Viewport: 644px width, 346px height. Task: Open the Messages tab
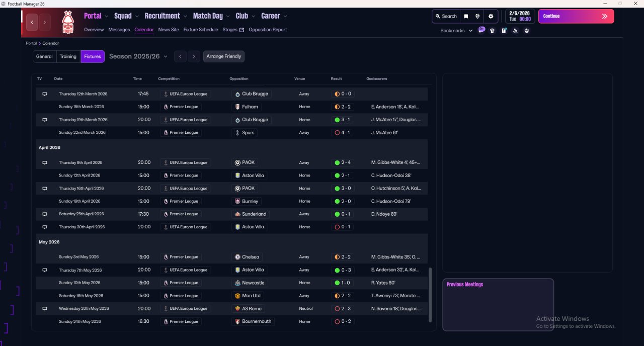[x=119, y=30]
